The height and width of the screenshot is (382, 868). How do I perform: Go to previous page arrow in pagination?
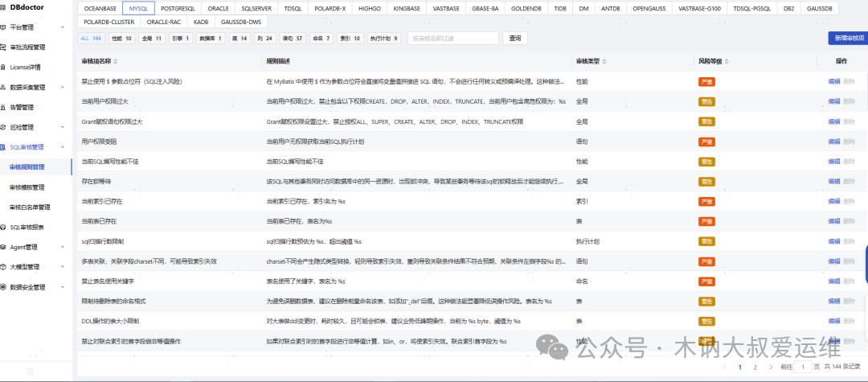[x=724, y=367]
